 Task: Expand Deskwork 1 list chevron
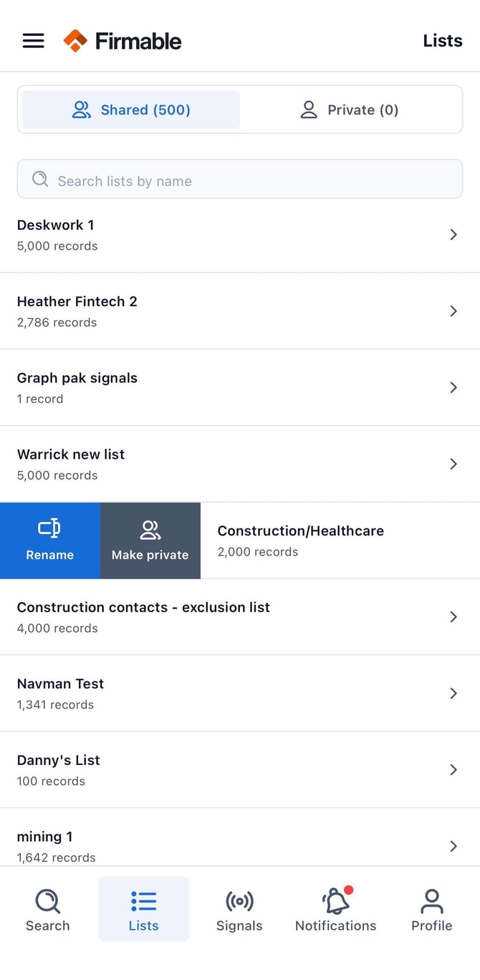point(453,234)
